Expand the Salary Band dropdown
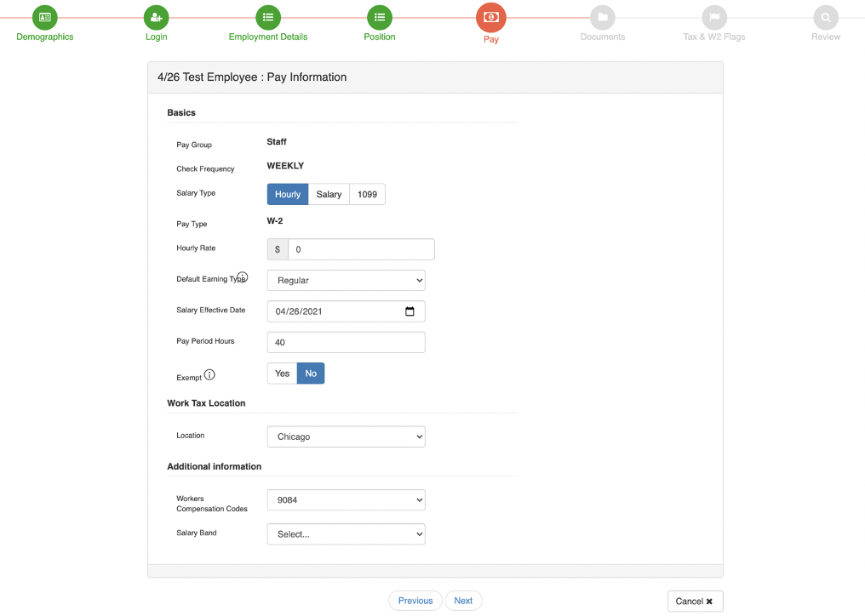The width and height of the screenshot is (865, 616). point(346,533)
